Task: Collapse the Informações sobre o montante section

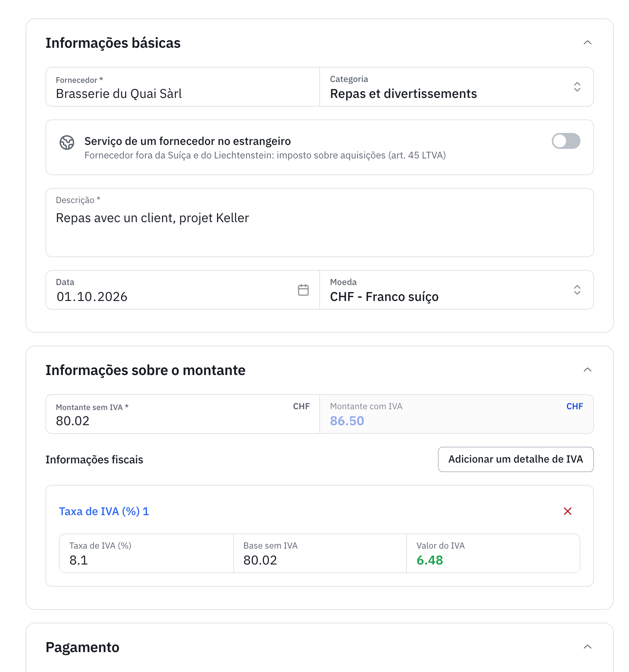Action: tap(588, 370)
